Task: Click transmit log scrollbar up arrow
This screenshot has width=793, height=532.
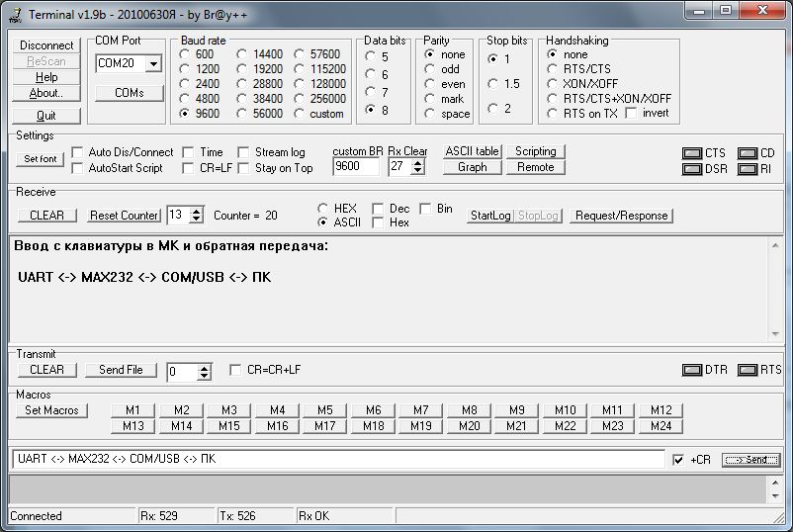Action: point(775,483)
